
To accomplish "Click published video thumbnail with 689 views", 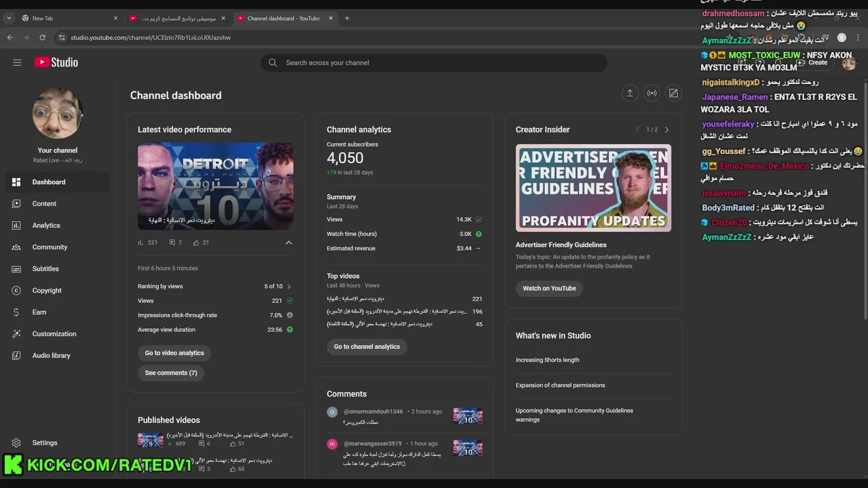I will coord(151,439).
